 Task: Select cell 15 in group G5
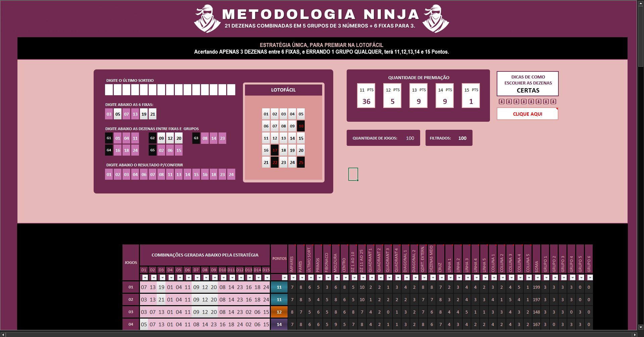tap(179, 150)
